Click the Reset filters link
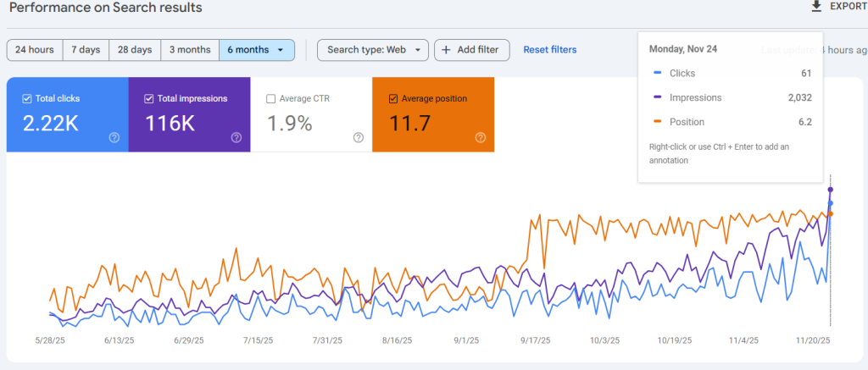The image size is (868, 370). click(549, 50)
